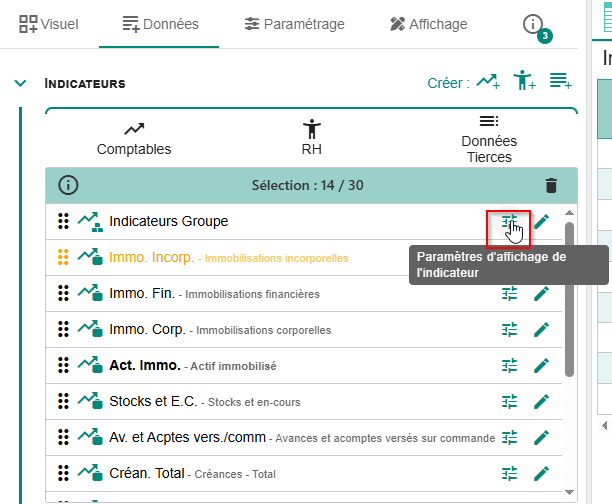Screen dimensions: 612x504
Task: Collapse the Indicateurs section
Action: tap(20, 84)
